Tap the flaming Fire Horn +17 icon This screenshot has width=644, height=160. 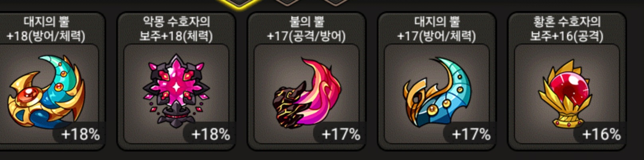[307, 93]
